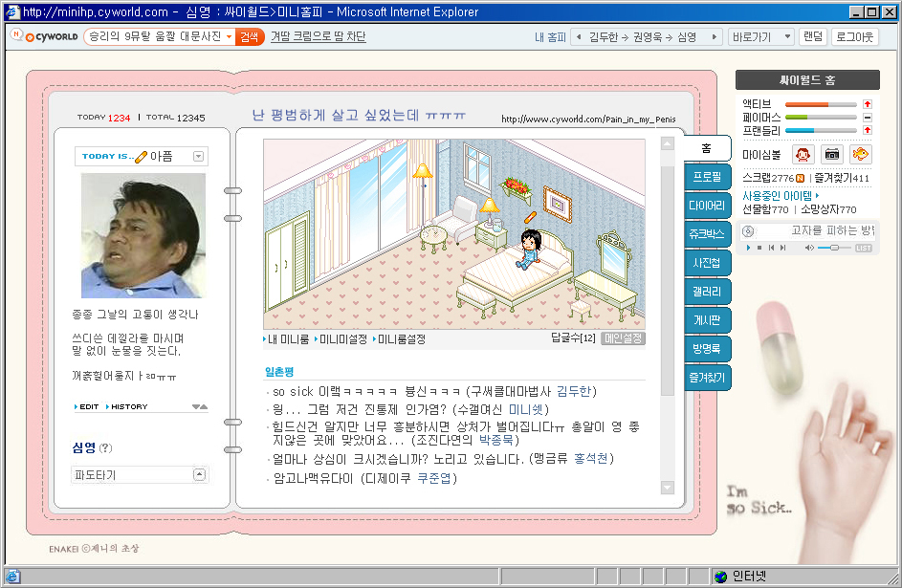Viewport: 902px width, 588px height.
Task: Skip to next track in music player
Action: click(782, 248)
